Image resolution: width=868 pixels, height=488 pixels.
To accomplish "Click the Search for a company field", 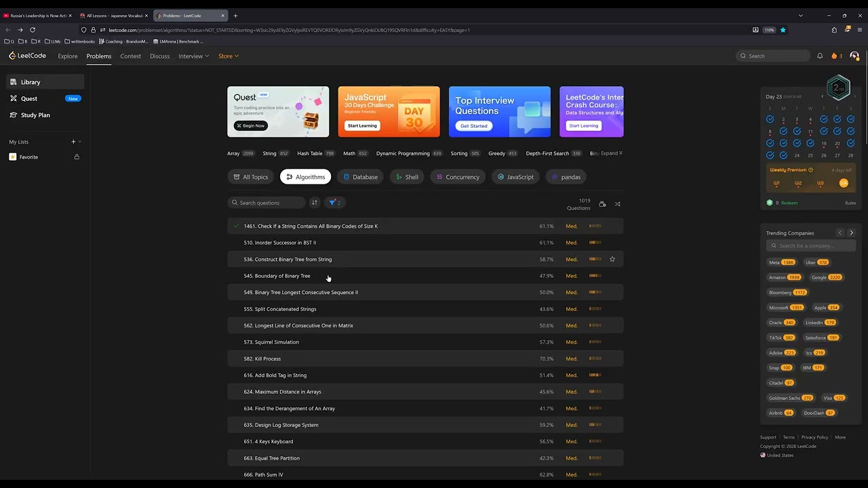I will [811, 246].
